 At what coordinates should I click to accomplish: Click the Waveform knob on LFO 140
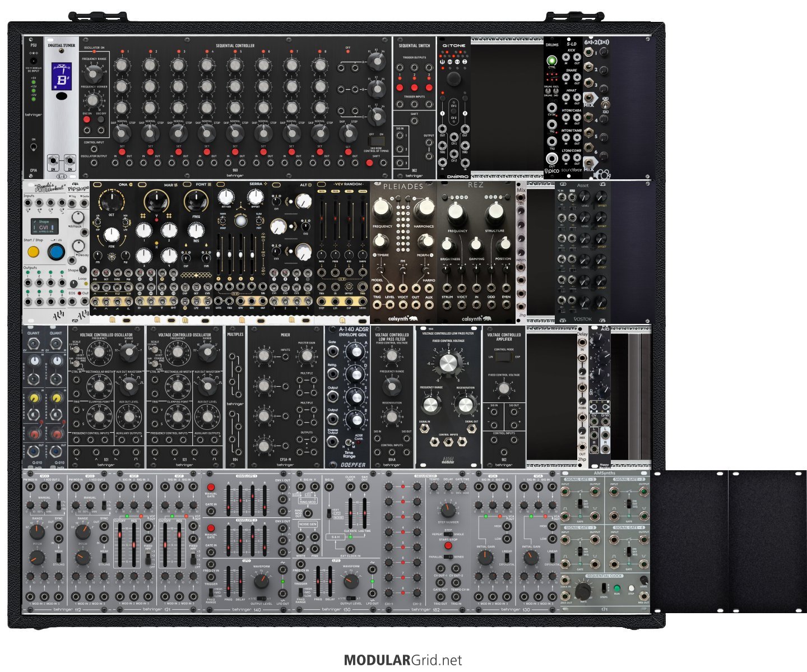coord(261,582)
